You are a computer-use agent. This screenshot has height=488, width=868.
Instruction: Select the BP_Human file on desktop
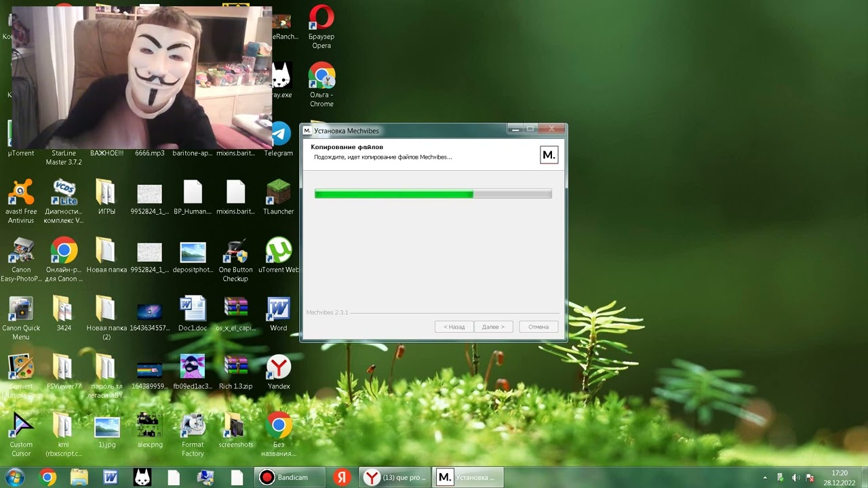193,197
